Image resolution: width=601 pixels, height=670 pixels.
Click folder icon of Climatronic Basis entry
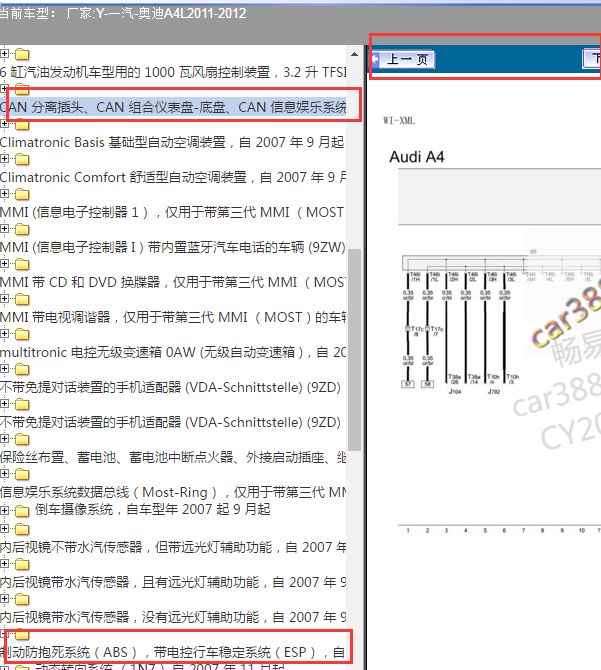click(22, 125)
